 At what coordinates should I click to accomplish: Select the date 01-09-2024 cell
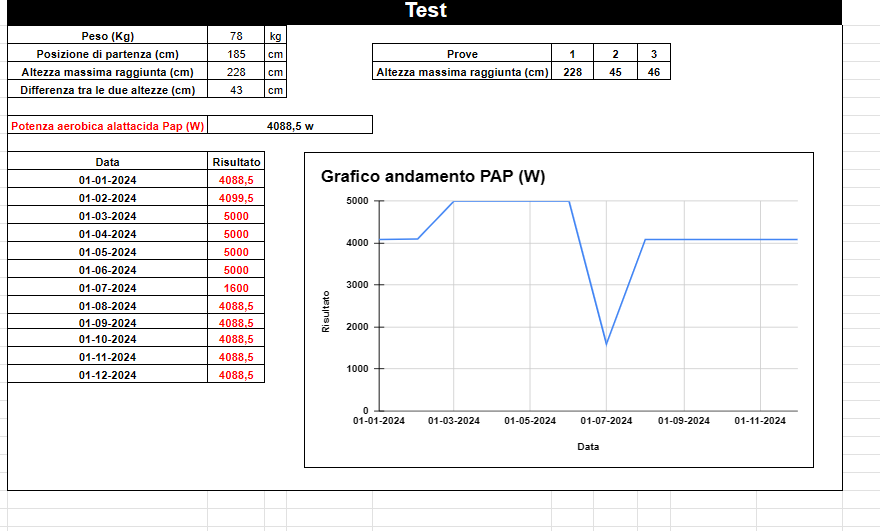(x=107, y=322)
